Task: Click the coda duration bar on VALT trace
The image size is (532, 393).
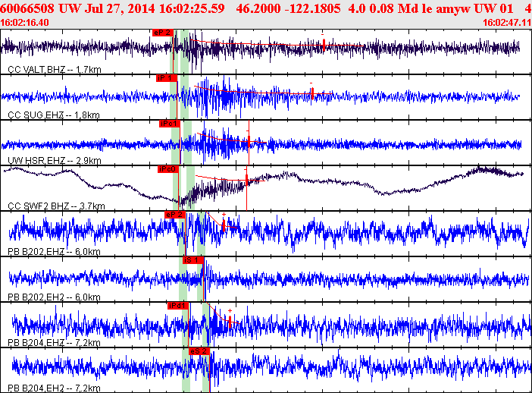Action: pos(324,45)
